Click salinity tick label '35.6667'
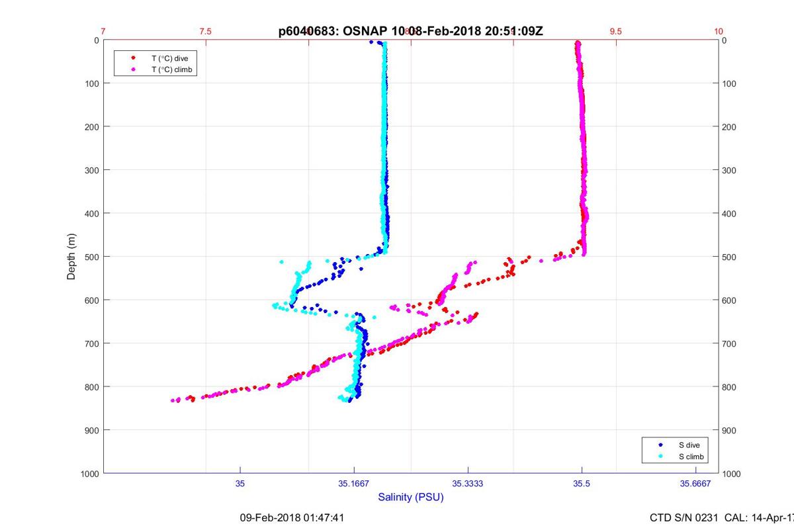 pyautogui.click(x=695, y=484)
